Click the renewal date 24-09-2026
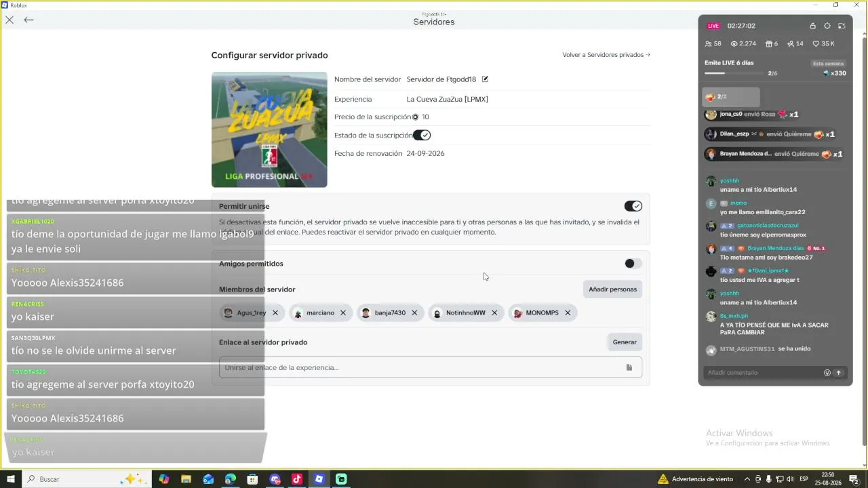Image resolution: width=868 pixels, height=488 pixels. coord(426,154)
